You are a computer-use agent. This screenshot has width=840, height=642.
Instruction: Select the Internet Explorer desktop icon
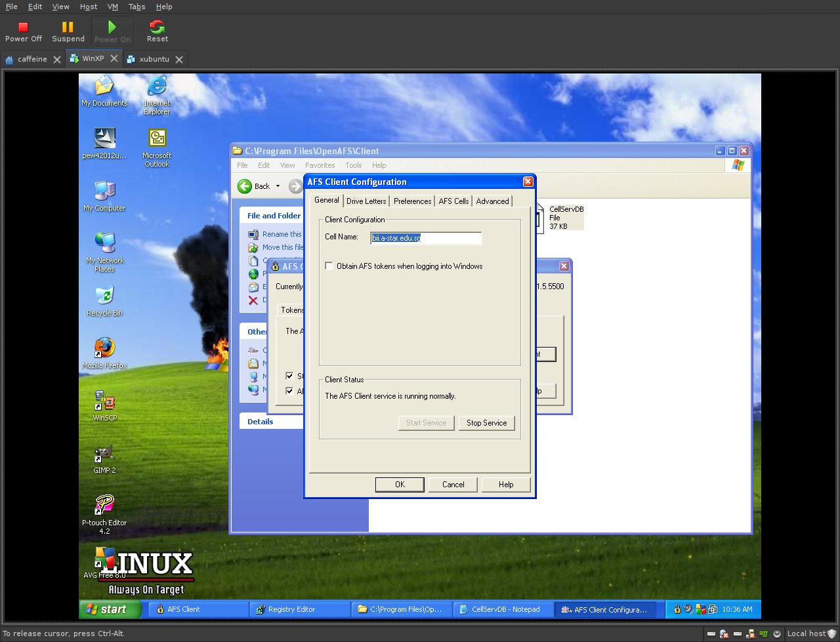tap(157, 95)
